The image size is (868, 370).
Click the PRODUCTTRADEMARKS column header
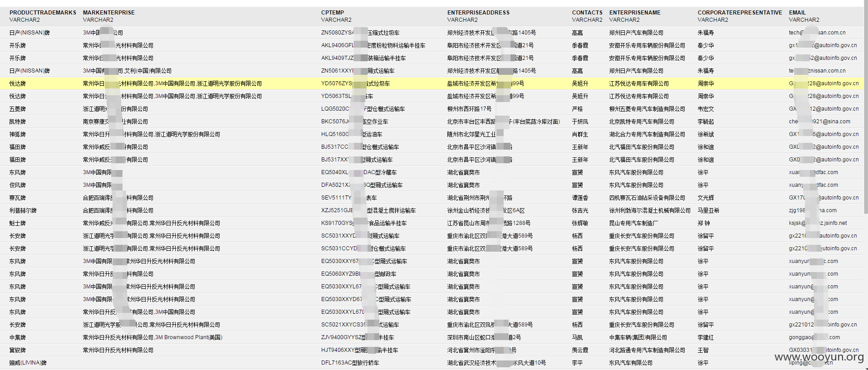43,13
